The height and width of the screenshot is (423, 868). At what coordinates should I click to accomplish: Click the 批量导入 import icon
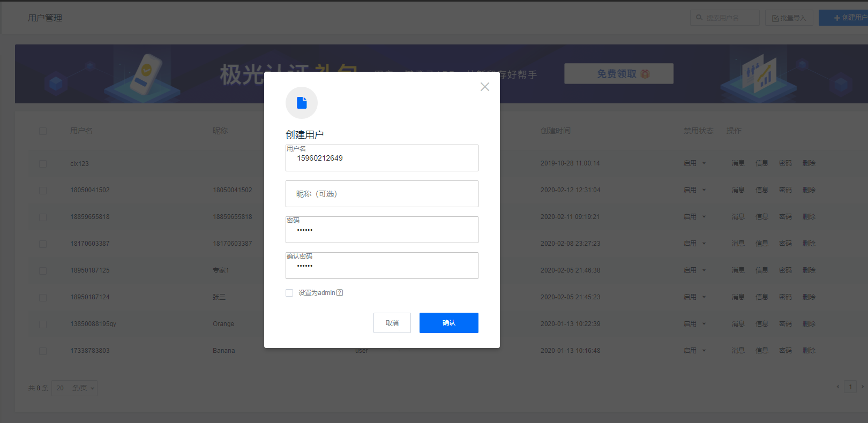click(775, 18)
